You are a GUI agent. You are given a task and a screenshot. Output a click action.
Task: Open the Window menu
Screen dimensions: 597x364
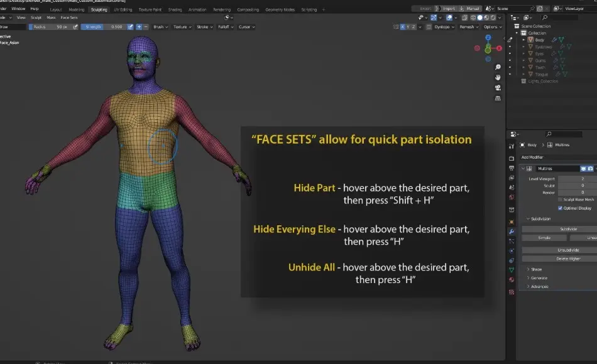click(x=19, y=9)
